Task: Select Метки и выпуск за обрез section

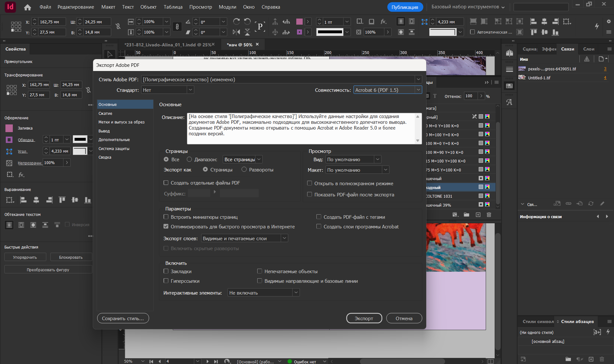Action: (x=125, y=122)
